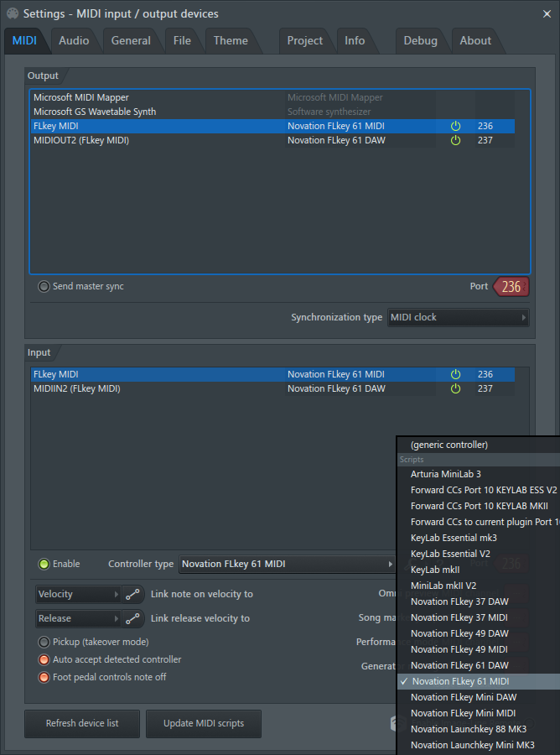Image resolution: width=560 pixels, height=755 pixels.
Task: Choose checked Novation FLkey 61 MIDI script
Action: point(480,681)
